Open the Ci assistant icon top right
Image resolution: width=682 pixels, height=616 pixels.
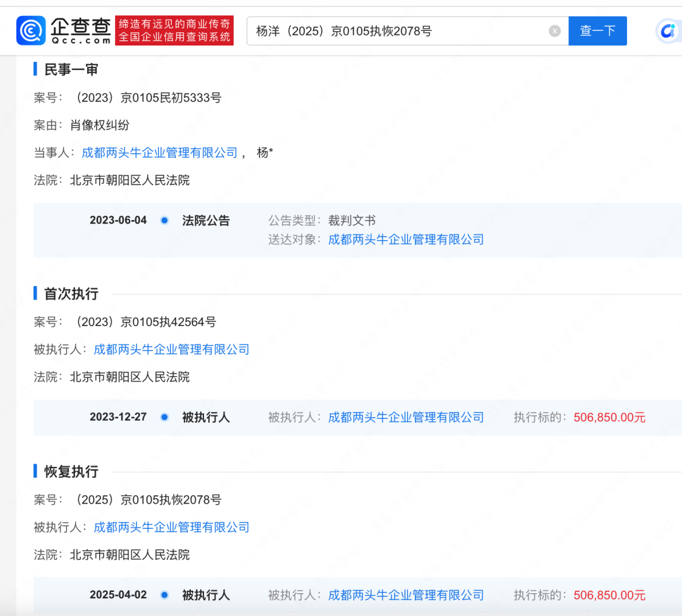(x=667, y=30)
